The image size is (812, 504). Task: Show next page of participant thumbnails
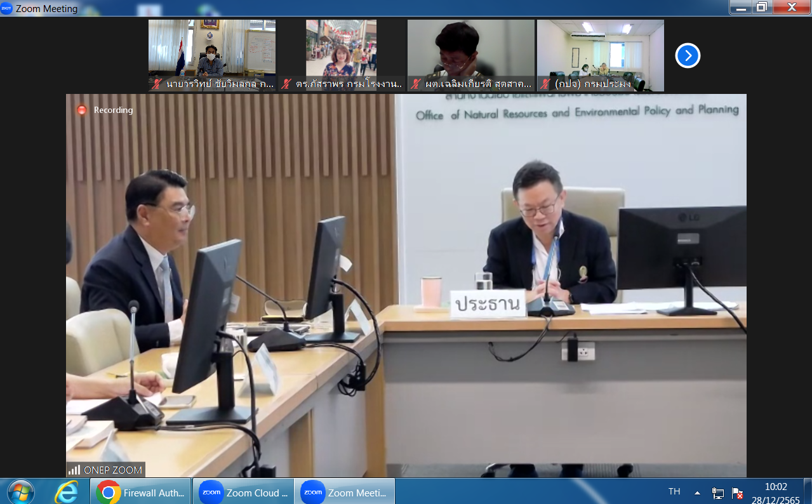[x=688, y=56]
